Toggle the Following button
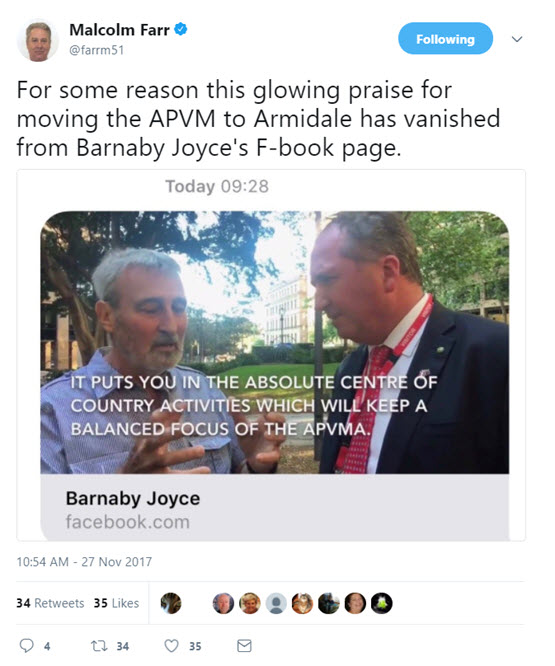The height and width of the screenshot is (666, 555). [445, 39]
